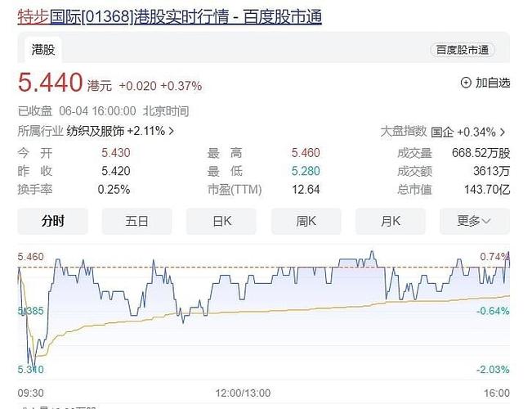The height and width of the screenshot is (409, 532).
Task: Click the 今开 value 5.430
Action: [x=116, y=153]
